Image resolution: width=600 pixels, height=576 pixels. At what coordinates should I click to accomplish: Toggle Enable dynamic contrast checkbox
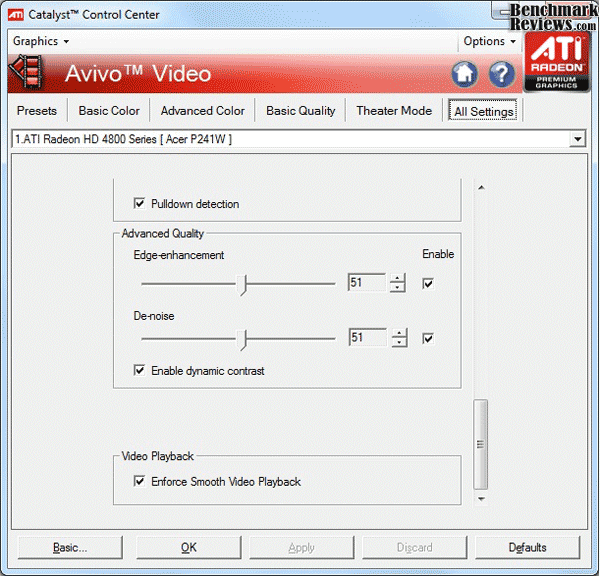tap(139, 370)
